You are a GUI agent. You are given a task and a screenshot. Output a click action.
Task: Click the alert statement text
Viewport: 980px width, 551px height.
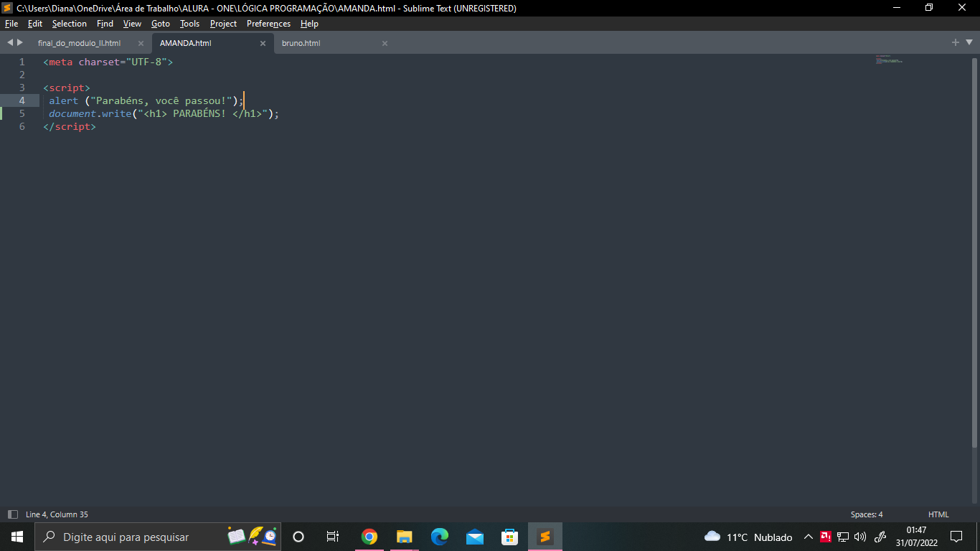[x=146, y=100]
